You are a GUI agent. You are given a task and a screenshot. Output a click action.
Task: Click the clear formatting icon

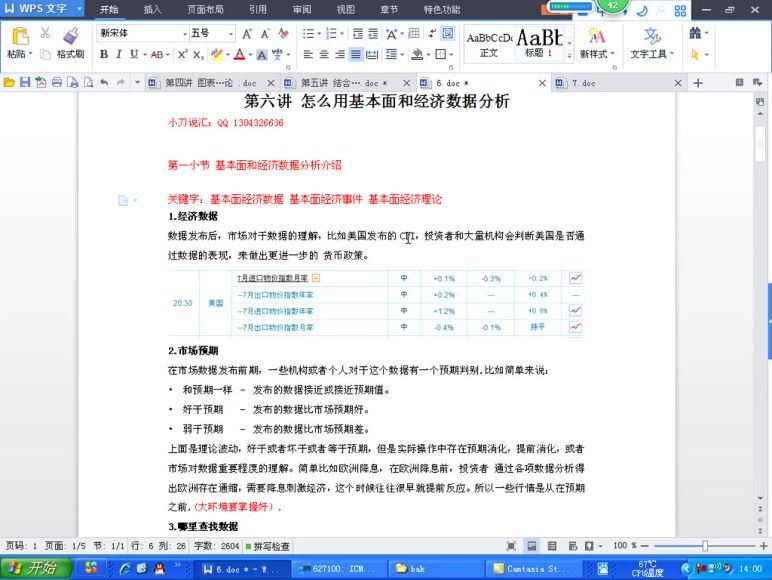(x=284, y=33)
